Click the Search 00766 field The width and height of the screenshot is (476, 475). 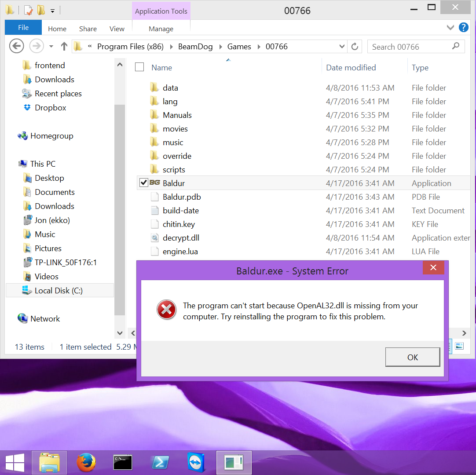416,47
